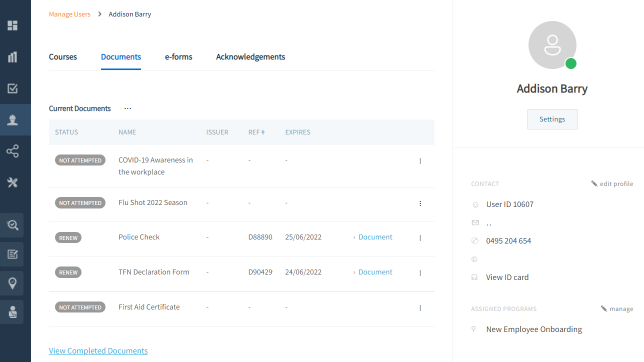Open the map pin location icon in sidebar
The image size is (644, 362).
click(12, 283)
